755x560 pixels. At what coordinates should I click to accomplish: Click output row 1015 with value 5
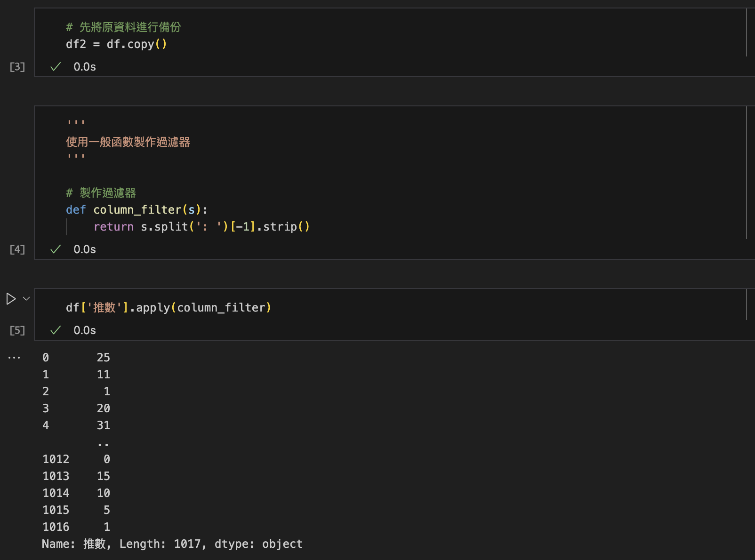click(x=76, y=510)
